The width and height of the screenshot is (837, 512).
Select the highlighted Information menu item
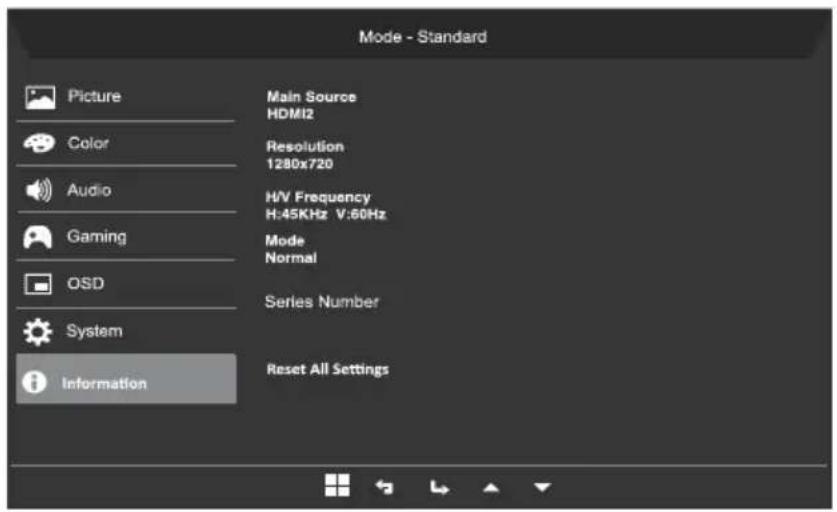coord(126,379)
